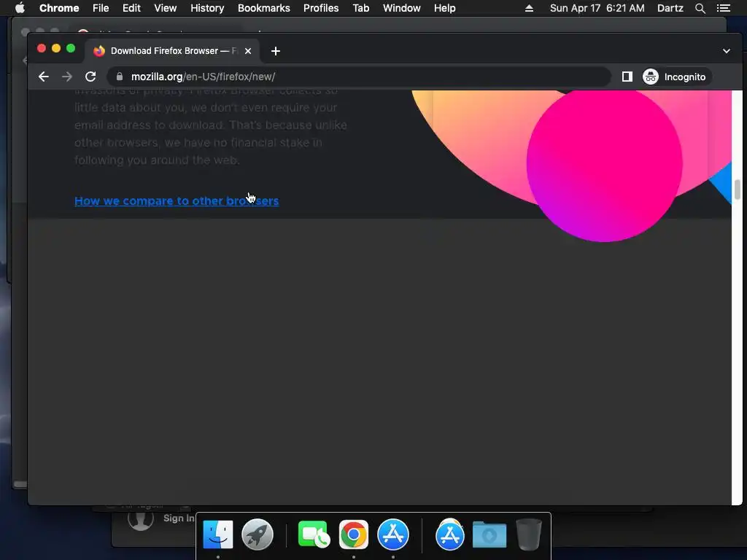Open Google Chrome from the Dock
The height and width of the screenshot is (560, 747).
click(354, 534)
